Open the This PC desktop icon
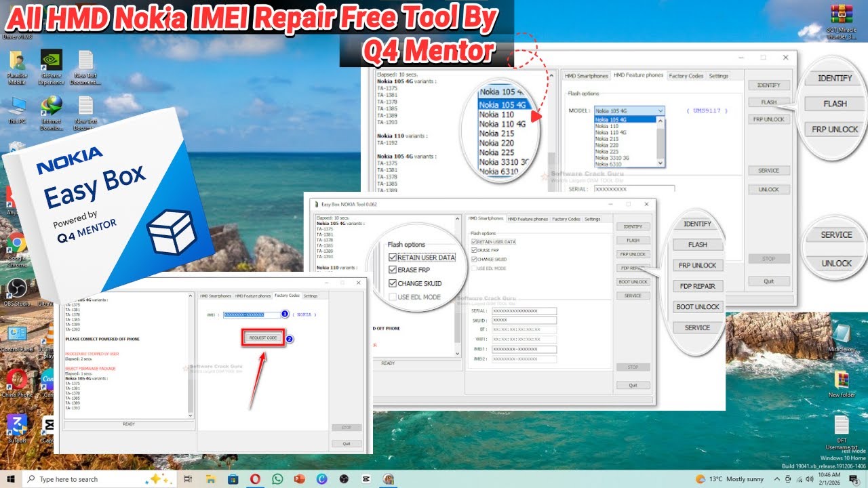The image size is (868, 488). point(17,112)
